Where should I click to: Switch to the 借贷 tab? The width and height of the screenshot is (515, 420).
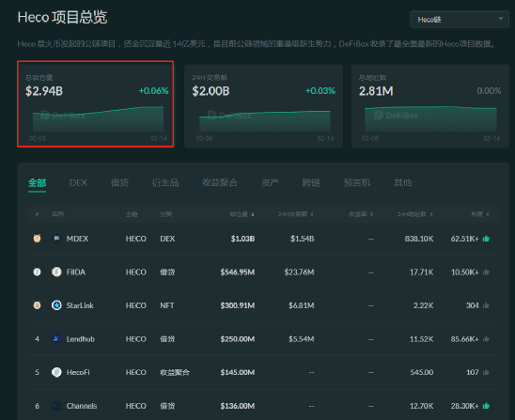click(x=119, y=182)
